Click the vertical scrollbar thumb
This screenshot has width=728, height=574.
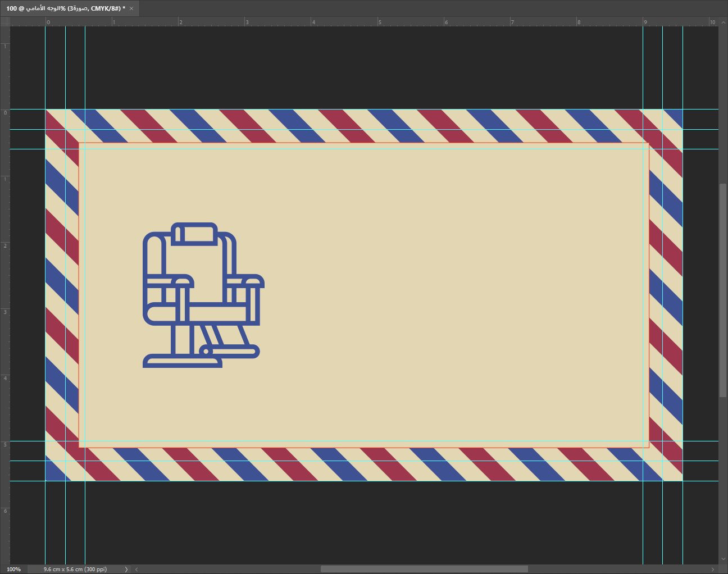tap(723, 290)
